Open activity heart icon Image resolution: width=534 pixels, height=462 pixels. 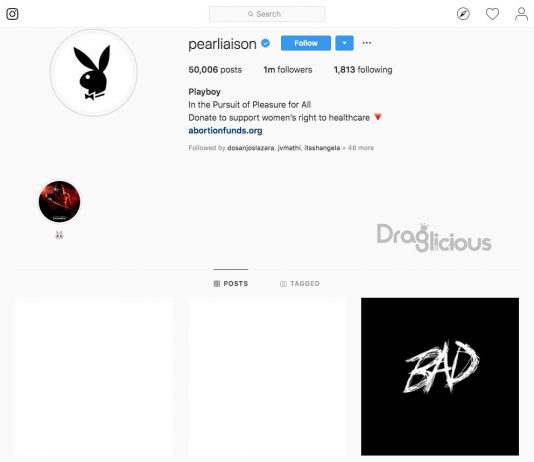pyautogui.click(x=492, y=14)
